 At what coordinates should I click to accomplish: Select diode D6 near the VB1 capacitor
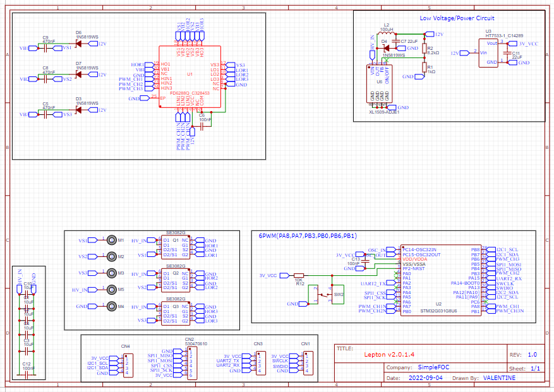coord(78,44)
